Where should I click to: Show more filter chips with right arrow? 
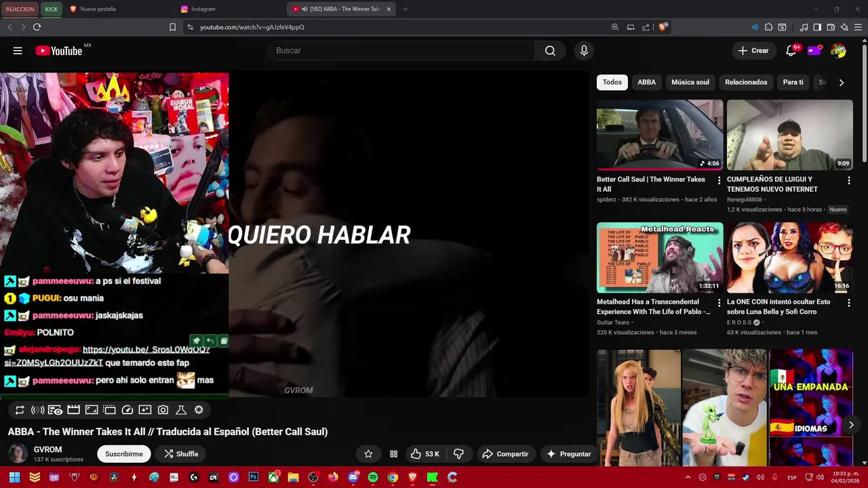point(842,82)
